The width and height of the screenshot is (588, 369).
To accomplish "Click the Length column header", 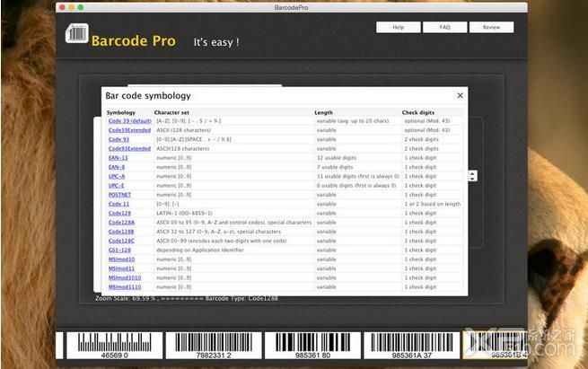I will pyautogui.click(x=323, y=112).
